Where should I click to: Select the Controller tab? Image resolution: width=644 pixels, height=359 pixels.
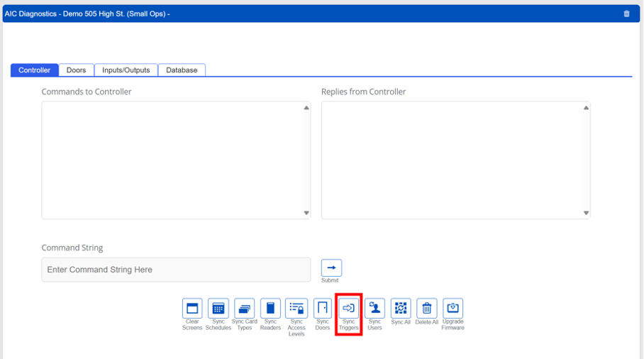[35, 70]
